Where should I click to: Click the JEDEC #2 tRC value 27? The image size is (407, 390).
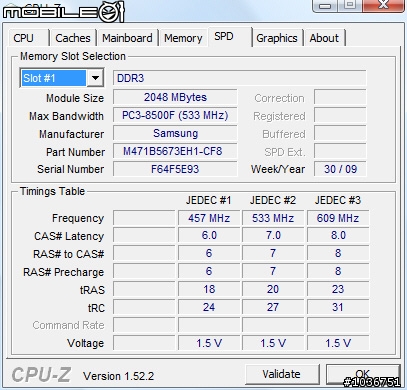tap(273, 307)
